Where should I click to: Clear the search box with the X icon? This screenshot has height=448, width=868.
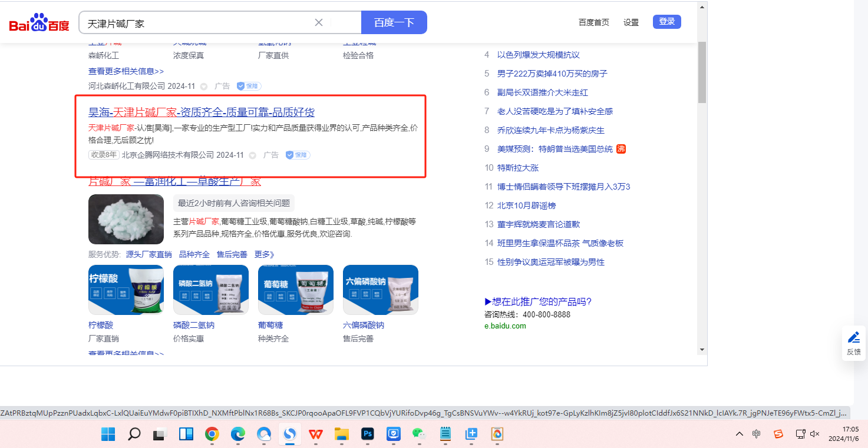319,22
